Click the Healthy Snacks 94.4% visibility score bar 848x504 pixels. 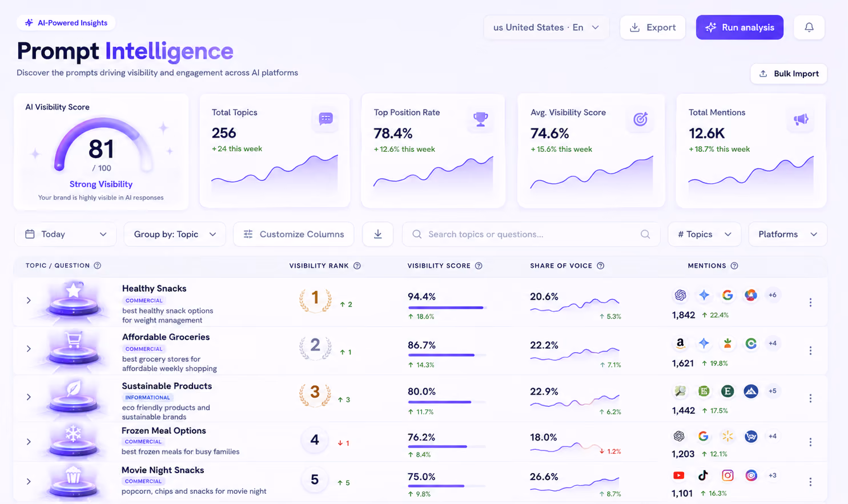coord(447,308)
